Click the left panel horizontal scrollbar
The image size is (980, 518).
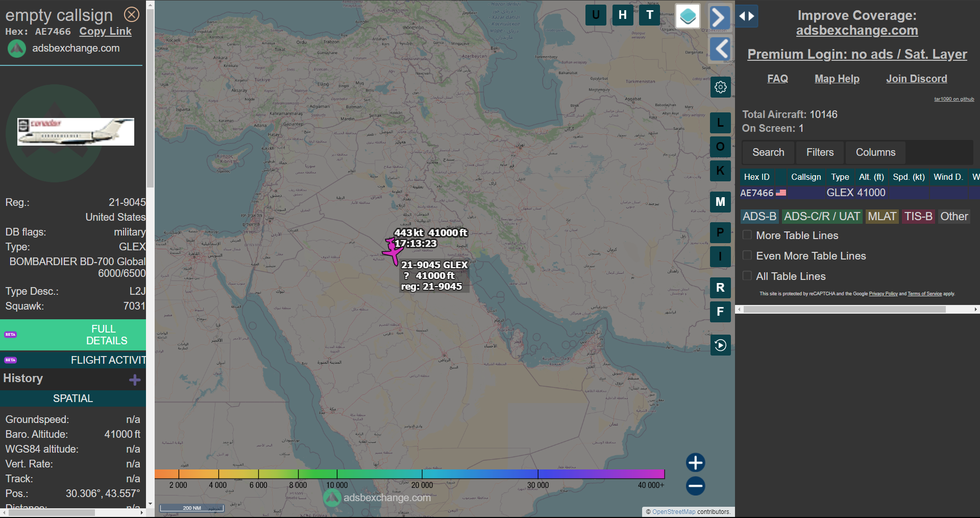click(x=52, y=512)
